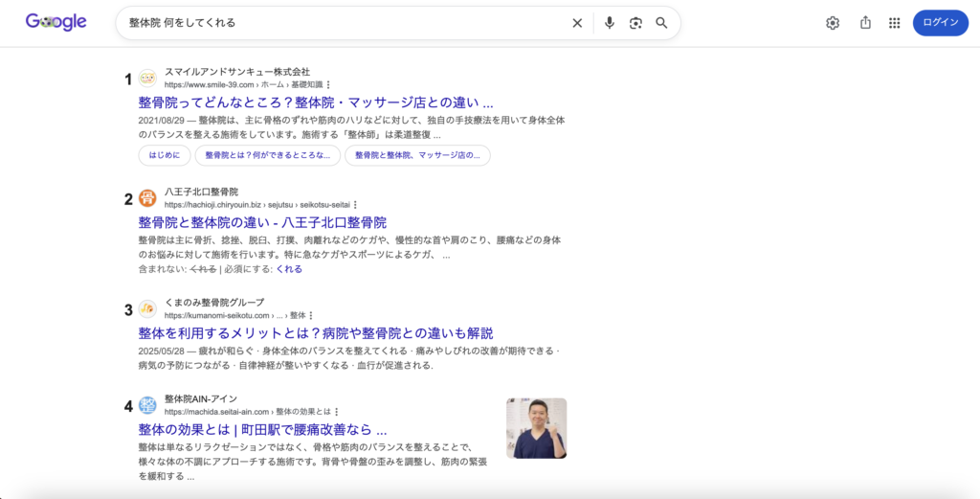Open result 整骨院と整体院の違い - 八王子北口整骨院

pos(262,222)
